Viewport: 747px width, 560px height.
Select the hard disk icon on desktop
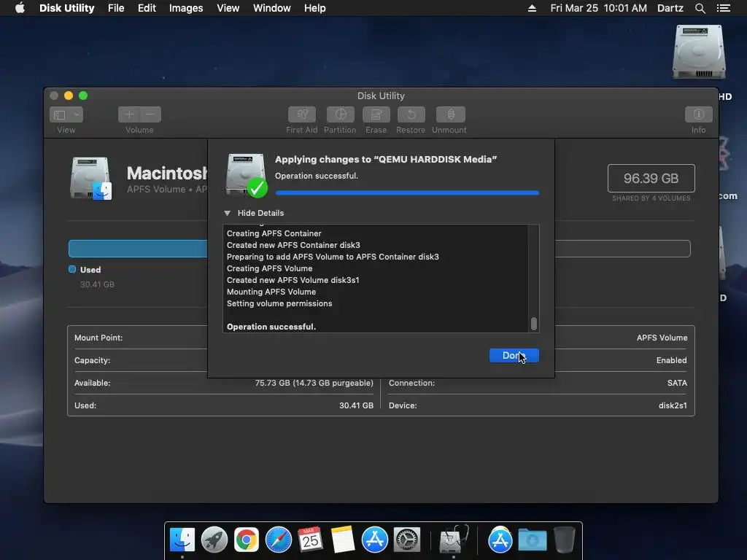tap(698, 52)
